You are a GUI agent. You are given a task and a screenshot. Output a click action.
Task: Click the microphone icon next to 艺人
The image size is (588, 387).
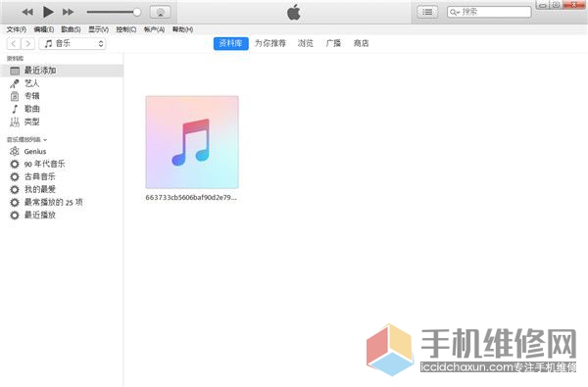15,83
